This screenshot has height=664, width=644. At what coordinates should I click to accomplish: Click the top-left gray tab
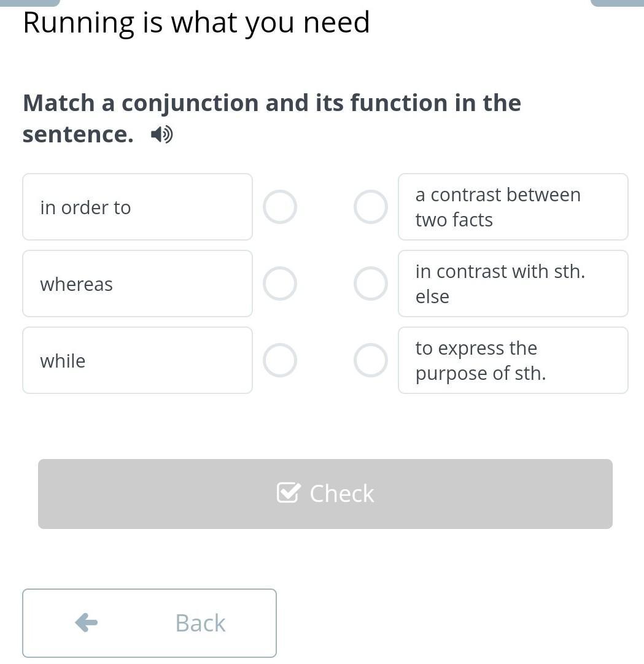(x=29, y=2)
